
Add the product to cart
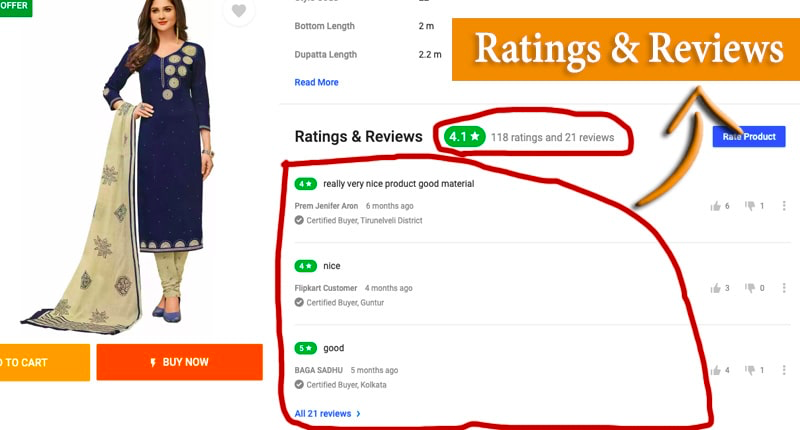[44, 363]
